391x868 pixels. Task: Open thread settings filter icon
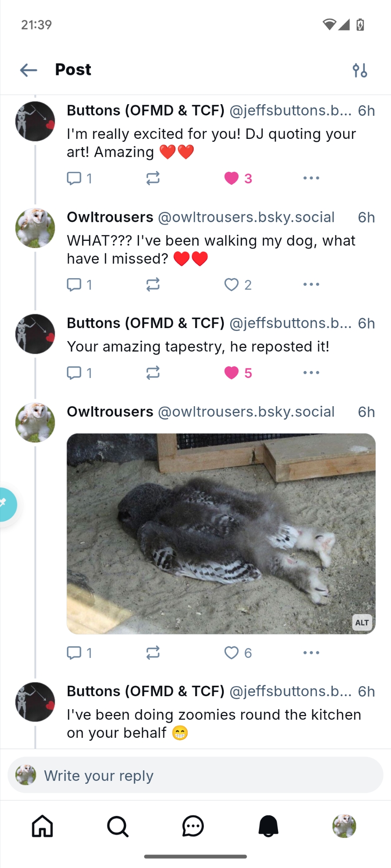(x=360, y=70)
